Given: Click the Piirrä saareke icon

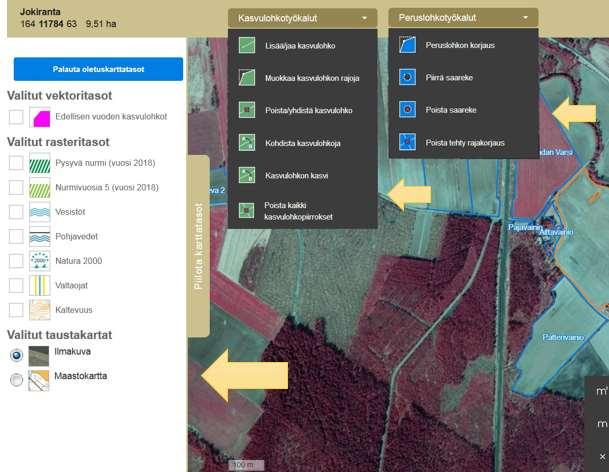Looking at the screenshot, I should pos(407,77).
